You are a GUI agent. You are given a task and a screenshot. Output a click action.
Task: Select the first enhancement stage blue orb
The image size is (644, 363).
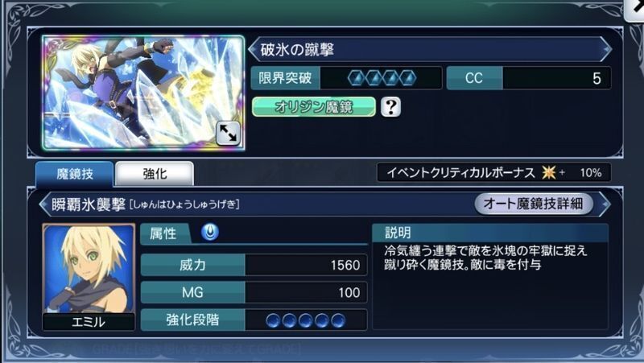click(x=273, y=320)
